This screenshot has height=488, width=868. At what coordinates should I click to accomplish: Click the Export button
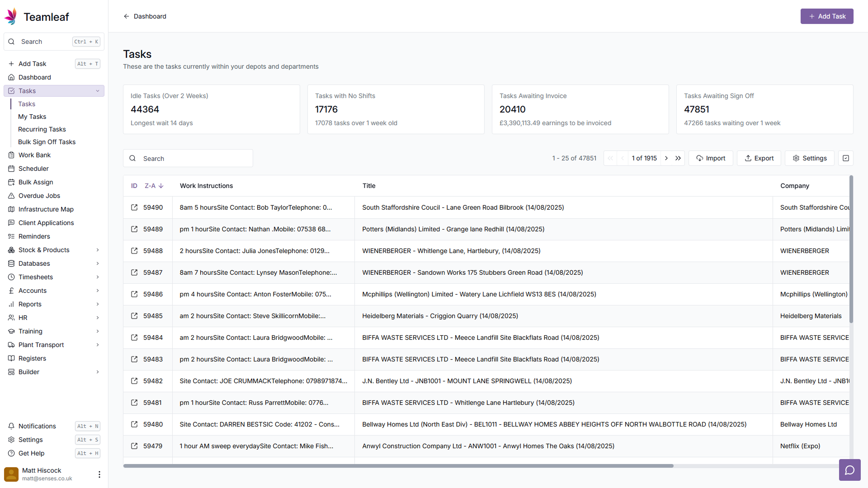click(x=759, y=158)
